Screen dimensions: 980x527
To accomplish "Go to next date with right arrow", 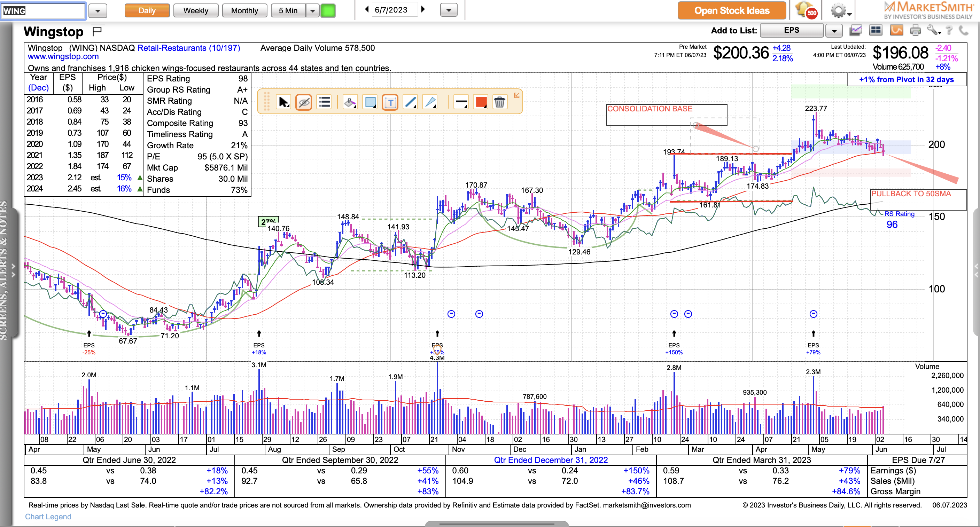I will tap(423, 9).
